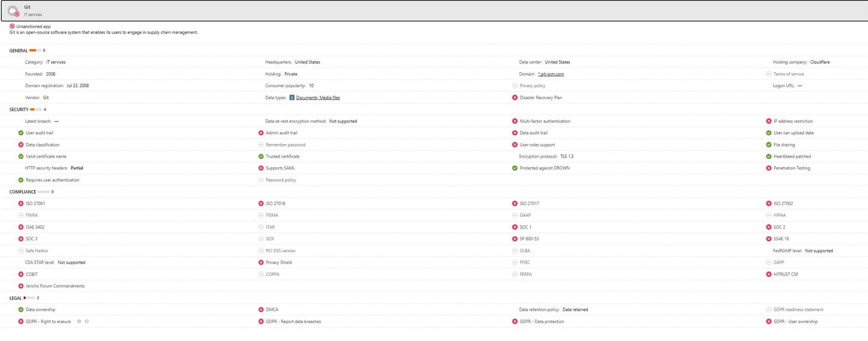868x341 pixels.
Task: Click the green check beside Protected against DROWN
Action: pyautogui.click(x=515, y=168)
